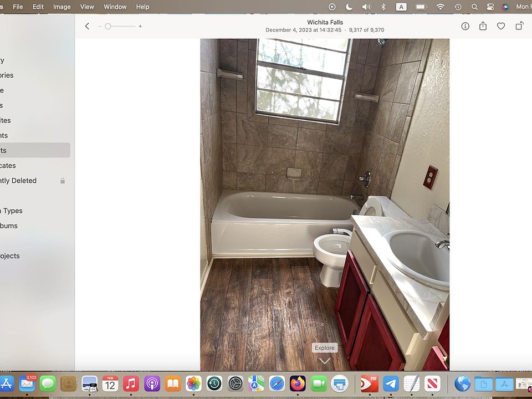Open the Help menu
The width and height of the screenshot is (532, 399).
tap(142, 7)
